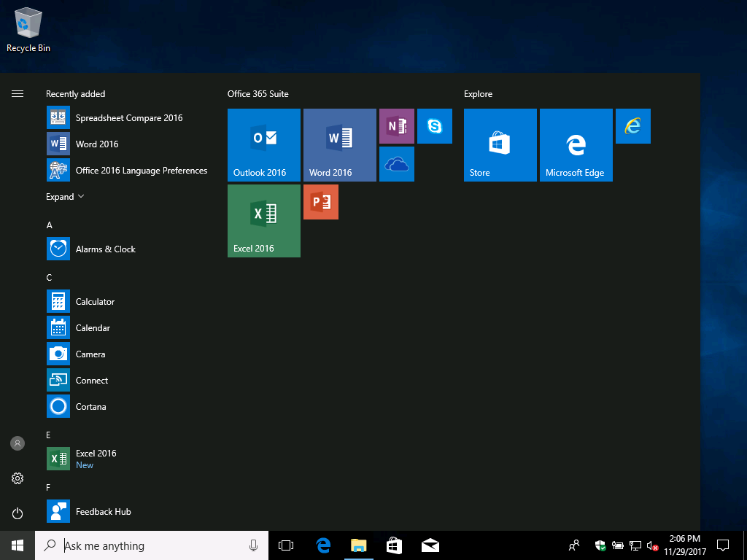747x560 pixels.
Task: Open Store from the taskbar
Action: pyautogui.click(x=395, y=545)
